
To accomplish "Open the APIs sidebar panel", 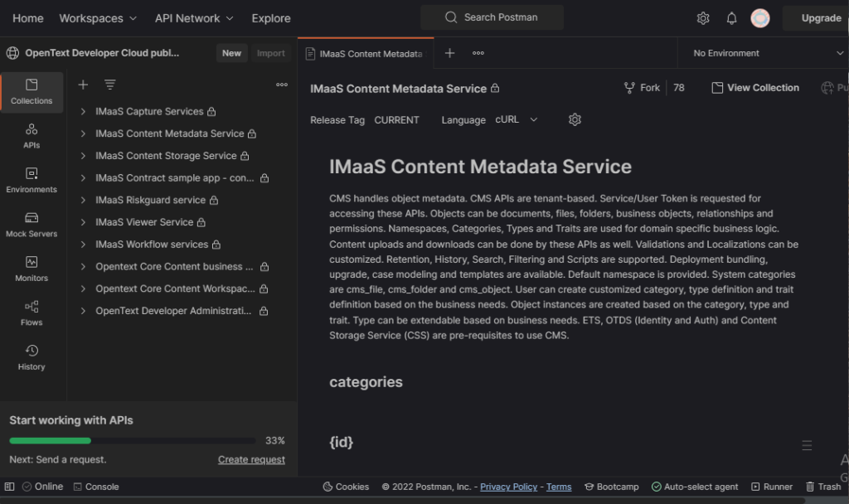I will (x=32, y=136).
